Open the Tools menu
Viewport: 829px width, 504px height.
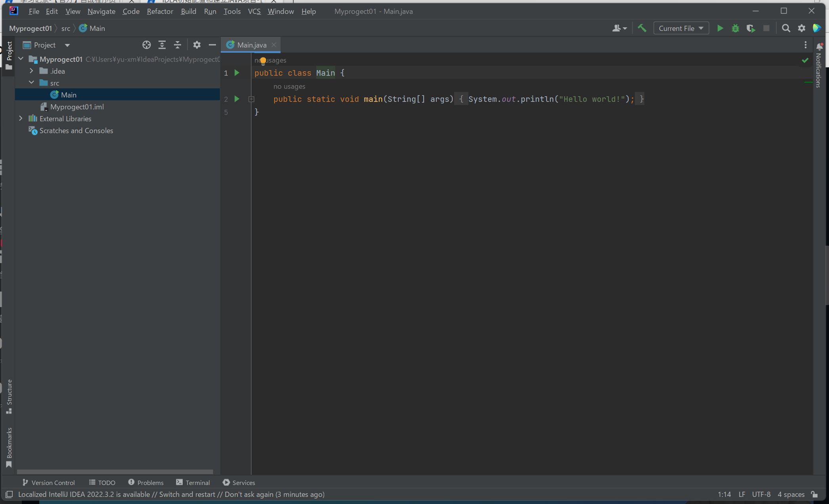point(232,11)
